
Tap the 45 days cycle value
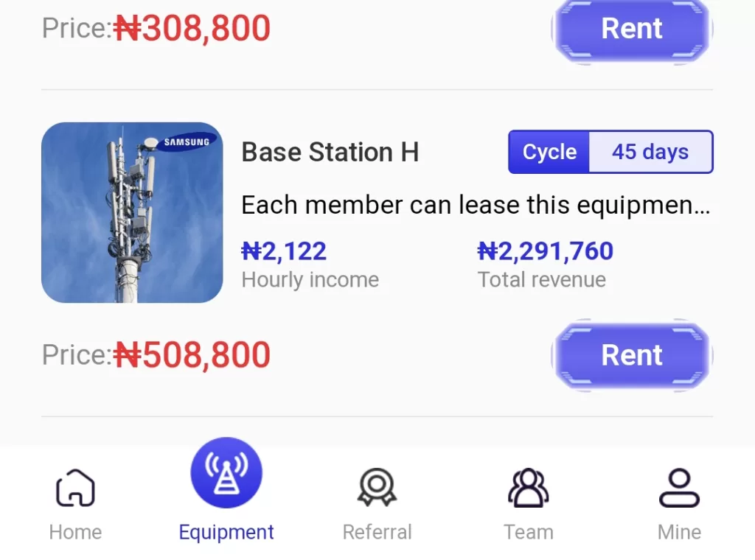(650, 153)
